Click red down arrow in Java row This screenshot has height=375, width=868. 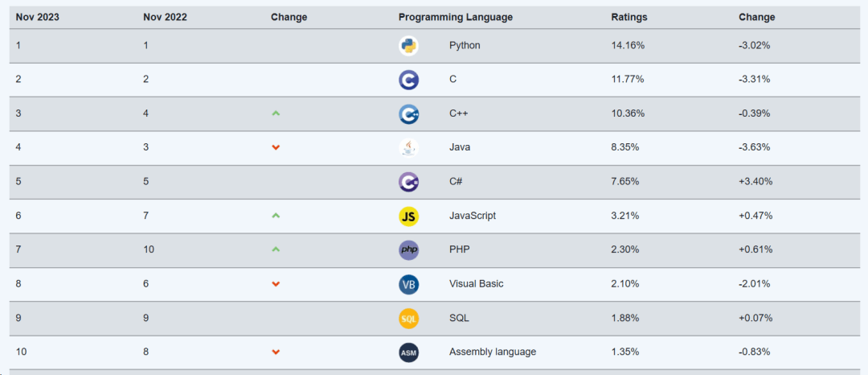pos(276,147)
